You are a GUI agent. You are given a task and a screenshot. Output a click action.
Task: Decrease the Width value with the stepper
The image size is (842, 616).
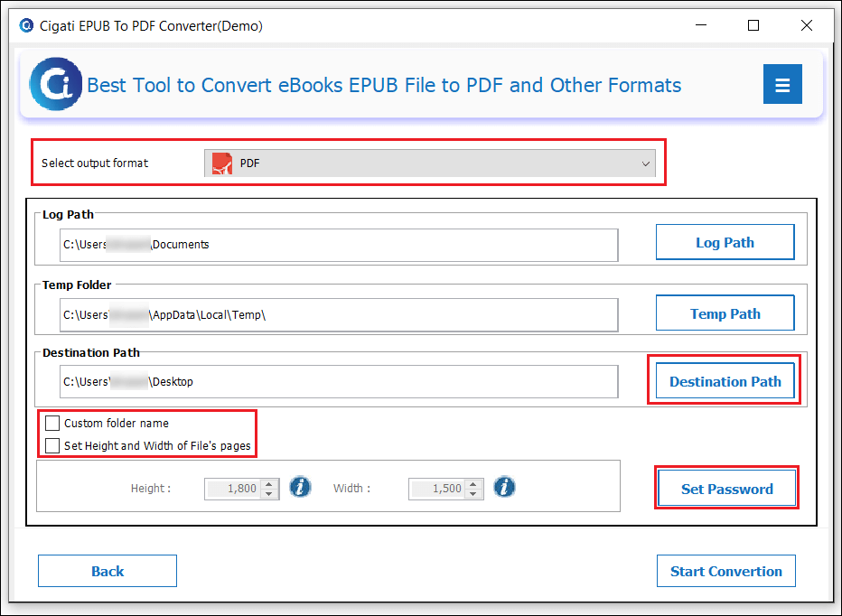coord(471,491)
